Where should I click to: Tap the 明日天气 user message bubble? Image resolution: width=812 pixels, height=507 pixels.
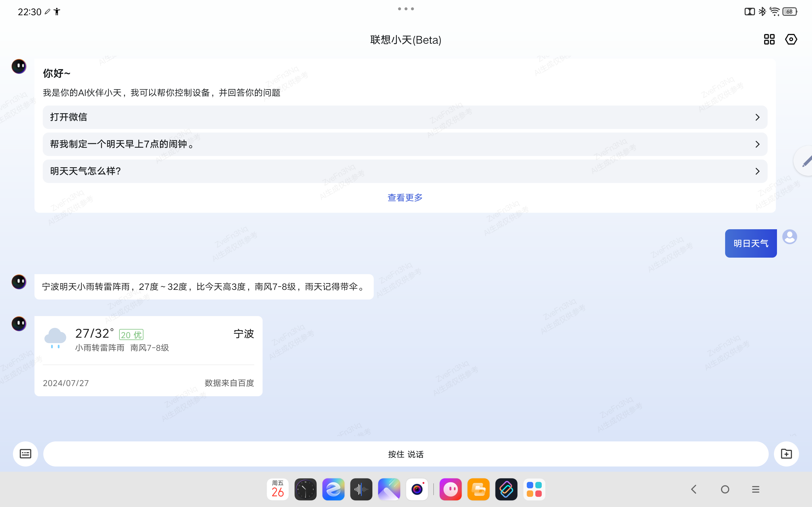pyautogui.click(x=750, y=243)
